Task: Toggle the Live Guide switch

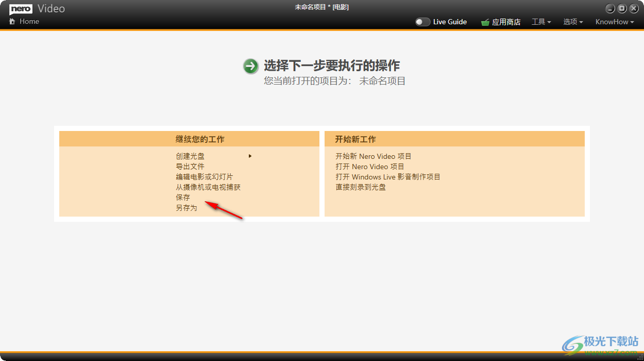Action: 422,22
